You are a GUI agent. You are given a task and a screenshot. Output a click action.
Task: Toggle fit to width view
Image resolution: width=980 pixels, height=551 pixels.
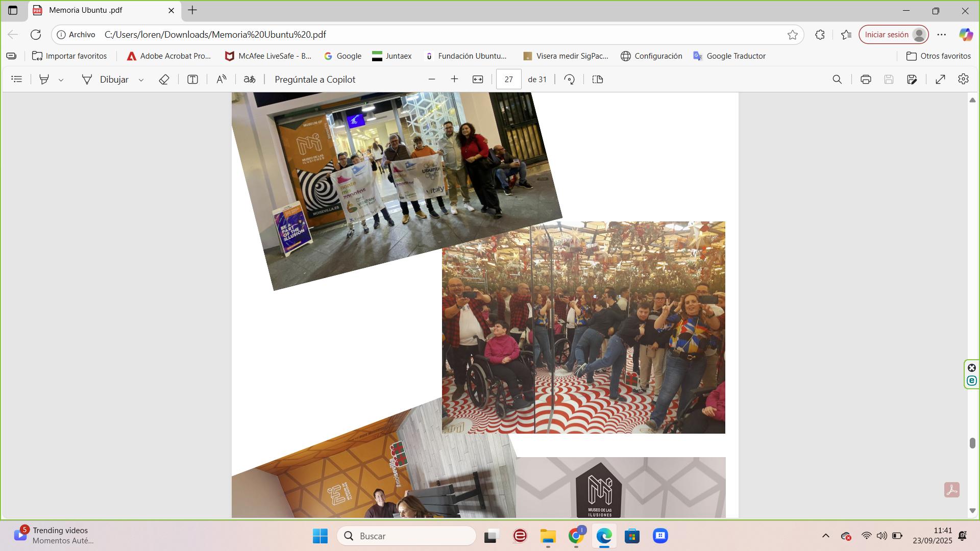point(478,80)
